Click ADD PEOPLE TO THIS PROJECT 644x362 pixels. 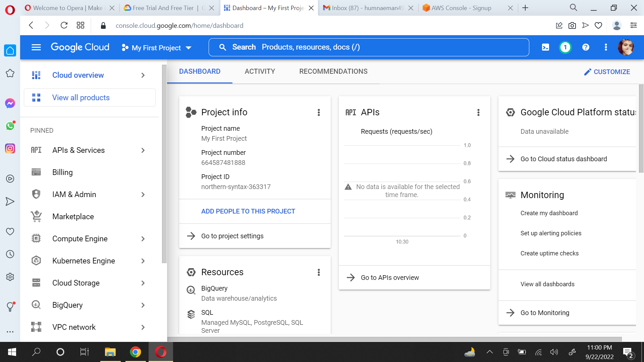248,211
